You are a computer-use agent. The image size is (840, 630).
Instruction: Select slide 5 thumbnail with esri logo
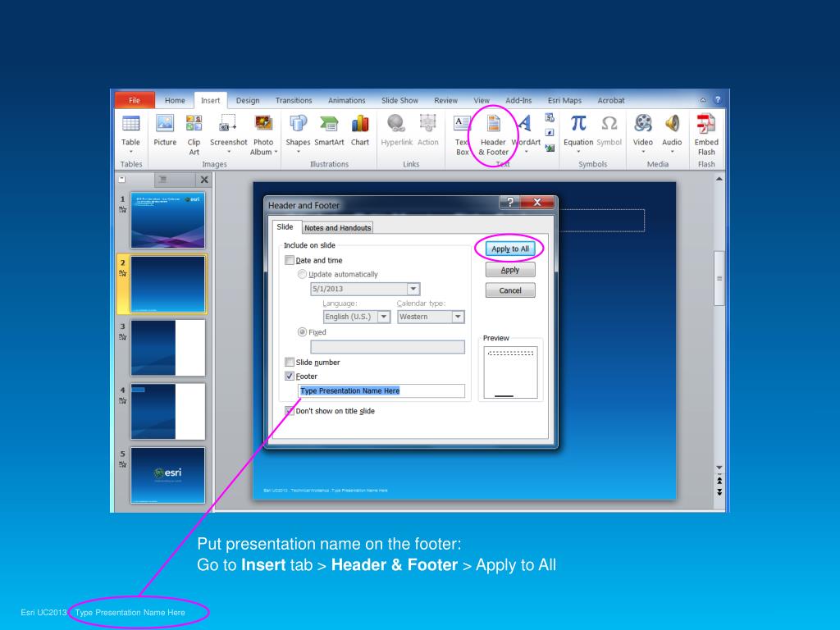(167, 475)
